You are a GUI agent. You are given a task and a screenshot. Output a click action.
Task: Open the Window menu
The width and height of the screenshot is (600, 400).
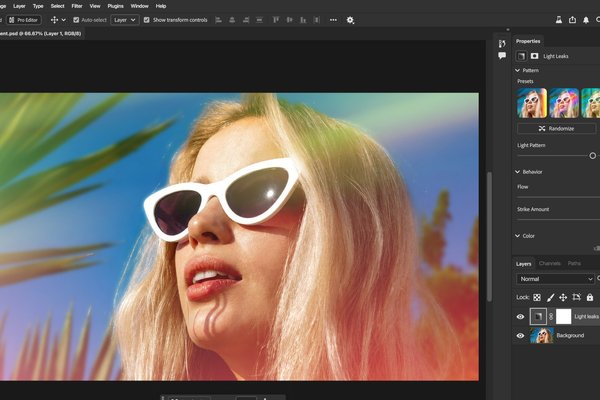(139, 6)
